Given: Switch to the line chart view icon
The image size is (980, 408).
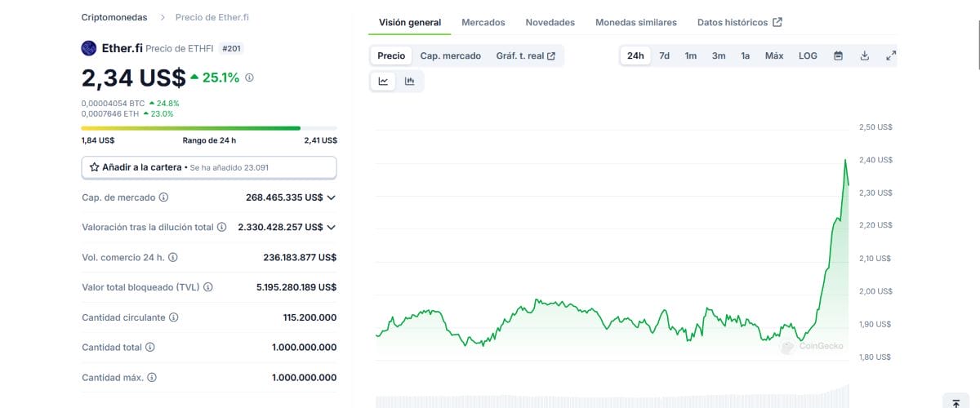Looking at the screenshot, I should coord(383,81).
